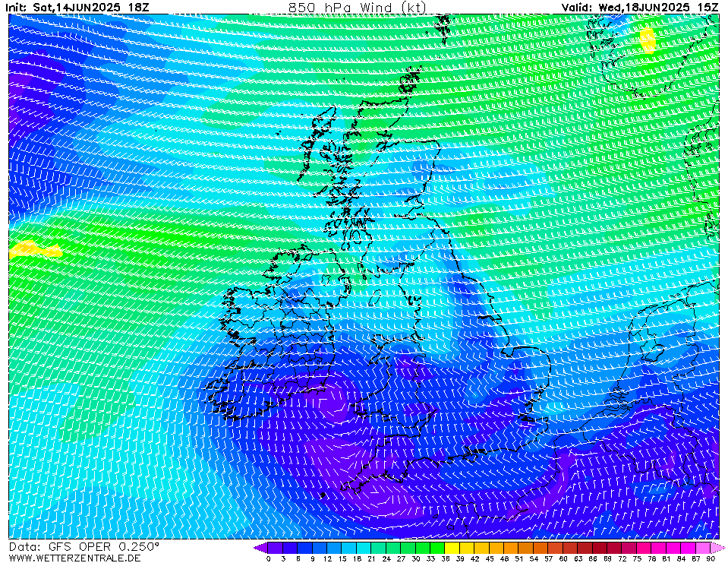Select the orange 48–51 kt legend swatch

click(x=511, y=548)
